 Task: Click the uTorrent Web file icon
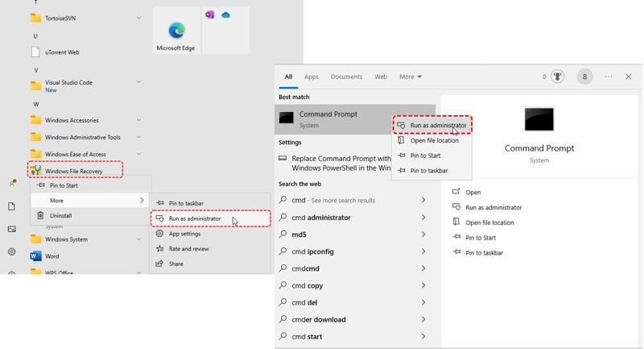point(36,52)
